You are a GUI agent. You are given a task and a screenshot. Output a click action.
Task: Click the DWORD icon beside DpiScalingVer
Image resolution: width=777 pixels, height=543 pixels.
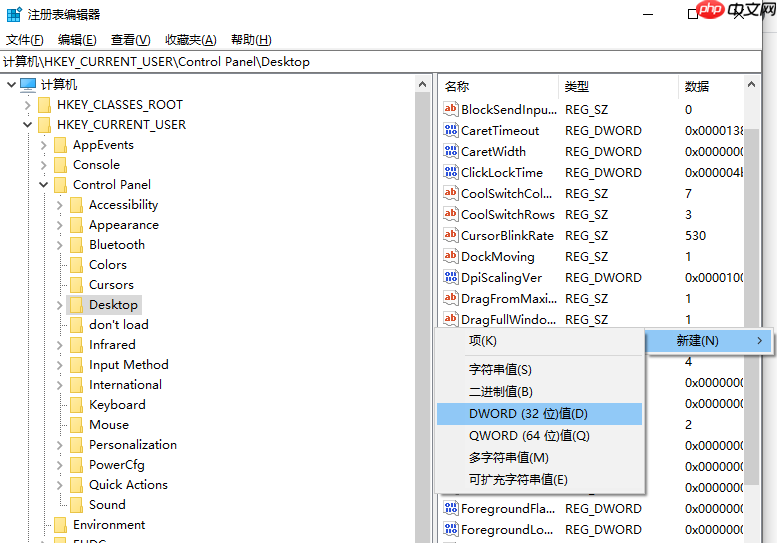point(450,277)
